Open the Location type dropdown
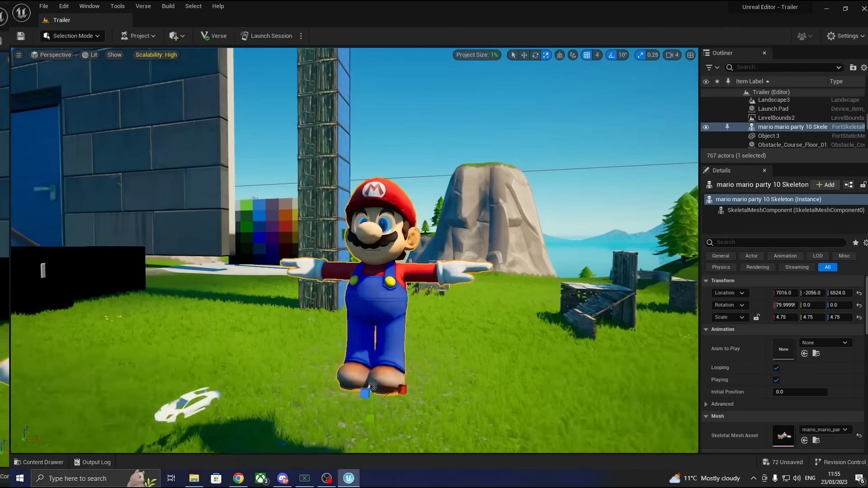Image resolution: width=868 pixels, height=488 pixels. [729, 293]
